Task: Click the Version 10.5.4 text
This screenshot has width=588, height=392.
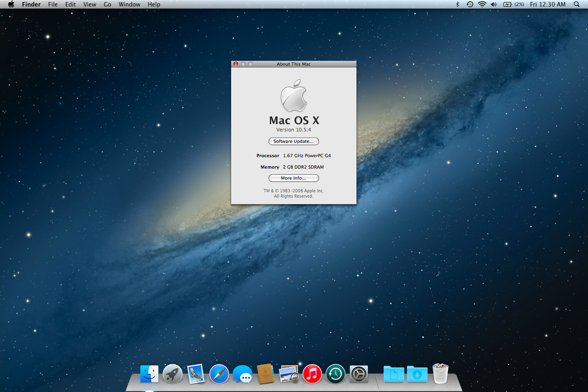Action: point(294,130)
